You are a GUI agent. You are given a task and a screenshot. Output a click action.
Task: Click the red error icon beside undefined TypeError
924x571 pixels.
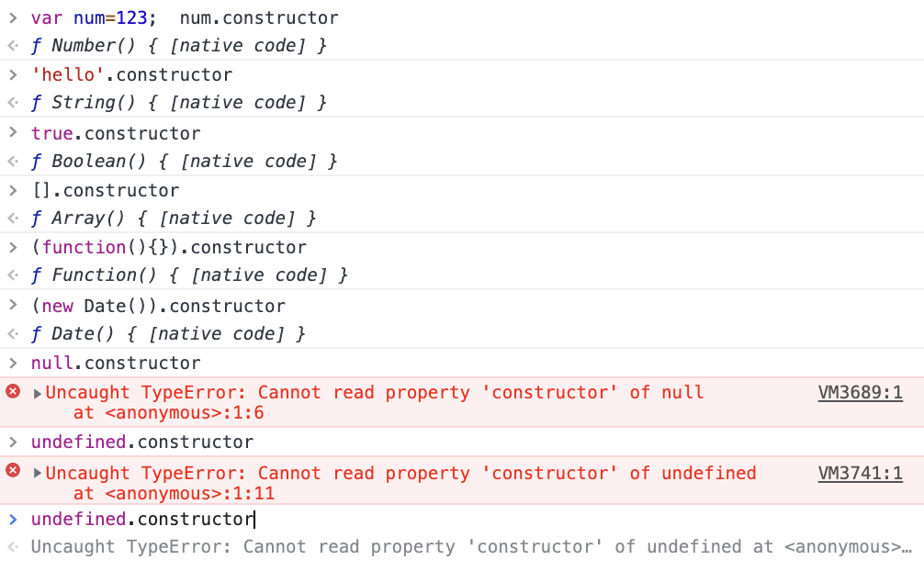pyautogui.click(x=13, y=470)
